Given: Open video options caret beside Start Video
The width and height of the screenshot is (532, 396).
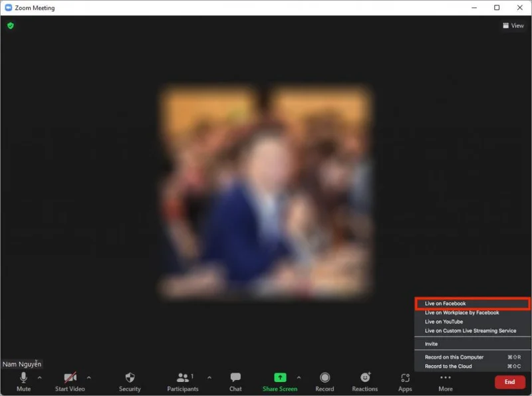Looking at the screenshot, I should pos(89,377).
